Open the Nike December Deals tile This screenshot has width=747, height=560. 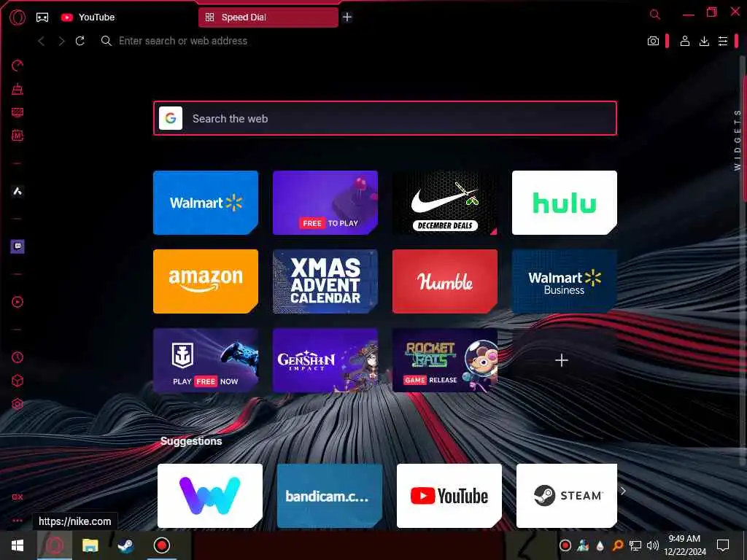click(444, 203)
